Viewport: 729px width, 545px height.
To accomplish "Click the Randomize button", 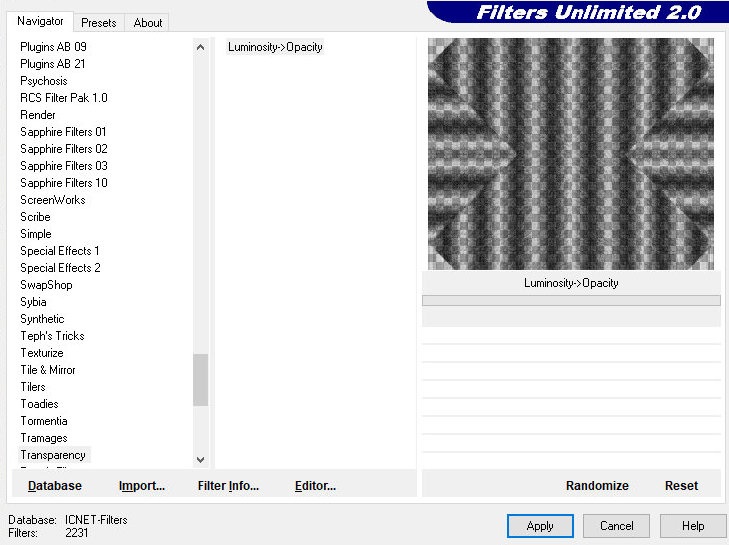I will pyautogui.click(x=597, y=486).
